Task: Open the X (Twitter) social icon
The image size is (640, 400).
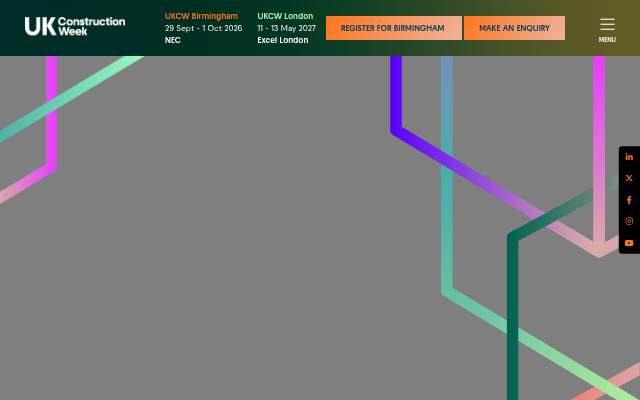Action: pyautogui.click(x=629, y=178)
